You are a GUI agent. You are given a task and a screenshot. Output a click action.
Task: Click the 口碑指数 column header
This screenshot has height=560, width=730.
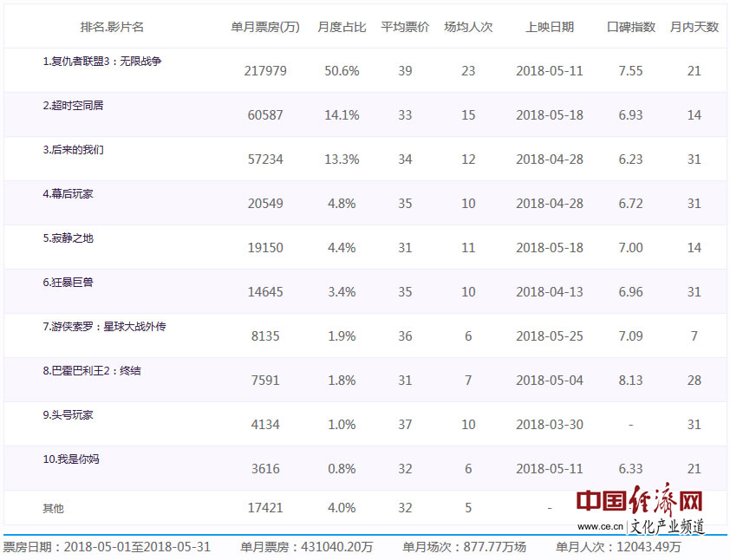pos(631,27)
